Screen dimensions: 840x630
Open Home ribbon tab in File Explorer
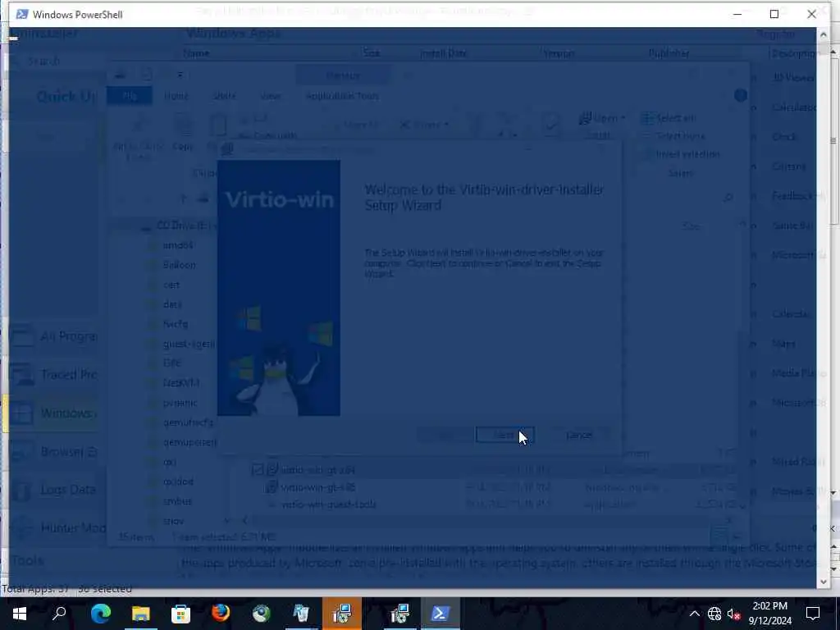coord(176,96)
